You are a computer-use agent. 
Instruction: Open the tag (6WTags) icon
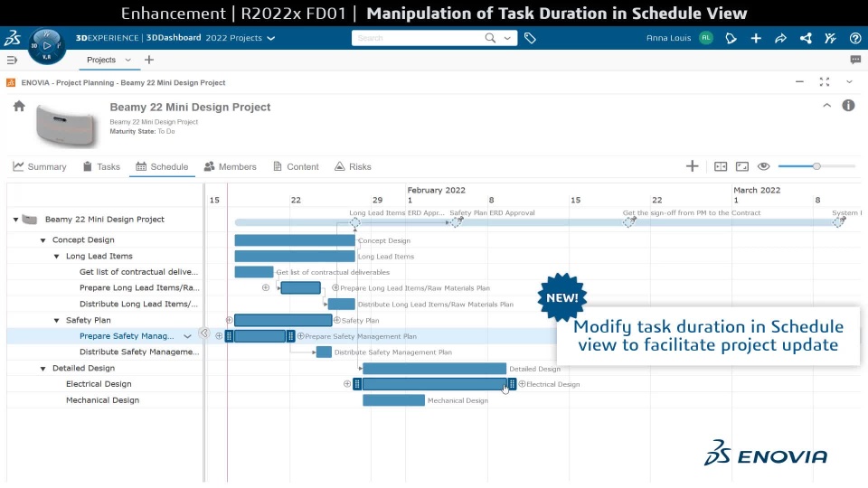coord(530,38)
